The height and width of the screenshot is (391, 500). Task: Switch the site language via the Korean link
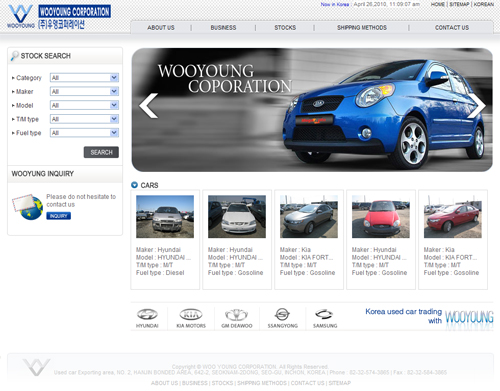[484, 4]
